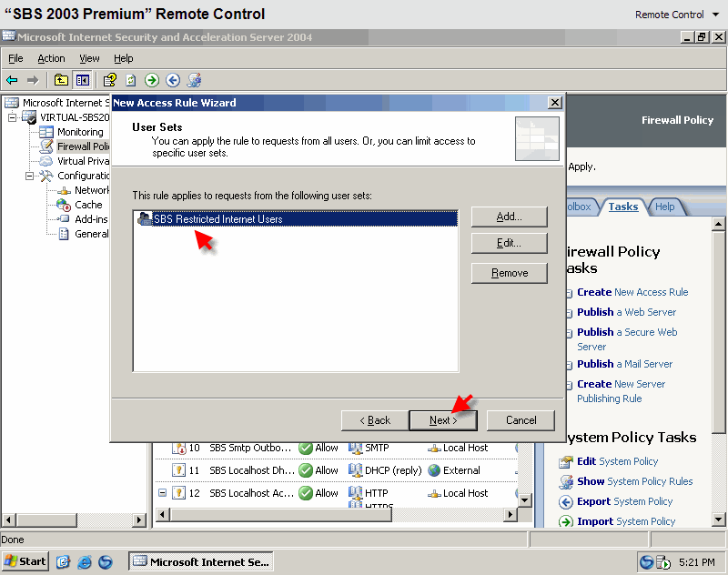Click the Next > button

click(443, 420)
